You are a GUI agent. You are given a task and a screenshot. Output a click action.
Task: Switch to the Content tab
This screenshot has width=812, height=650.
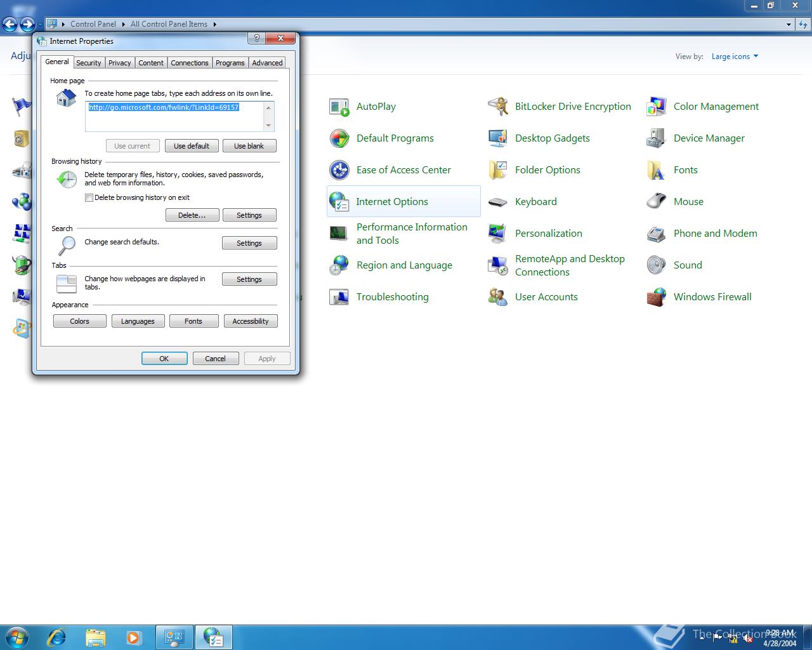coord(151,63)
